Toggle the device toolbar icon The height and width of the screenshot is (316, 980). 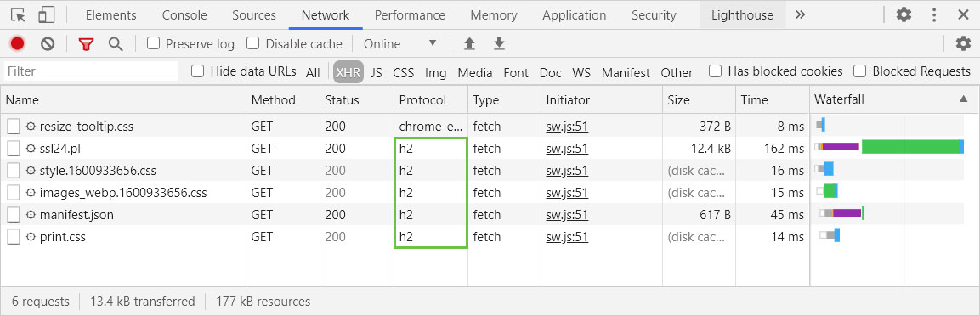46,15
